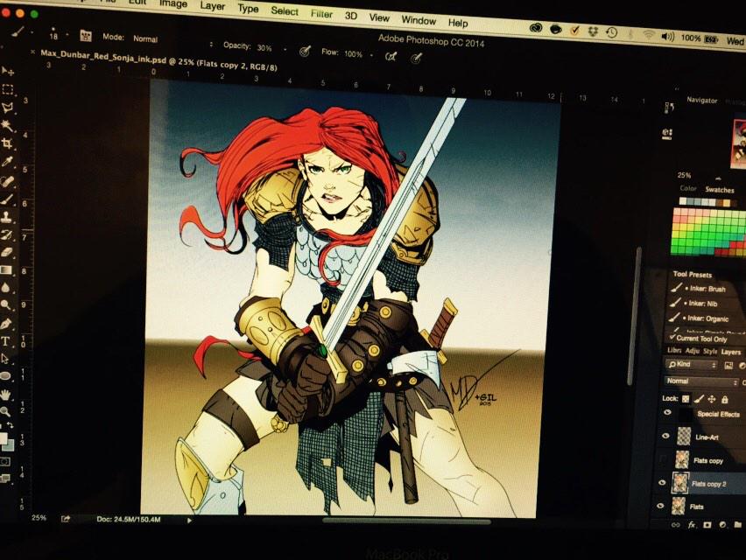
Task: Hide the Flats layer
Action: point(660,506)
